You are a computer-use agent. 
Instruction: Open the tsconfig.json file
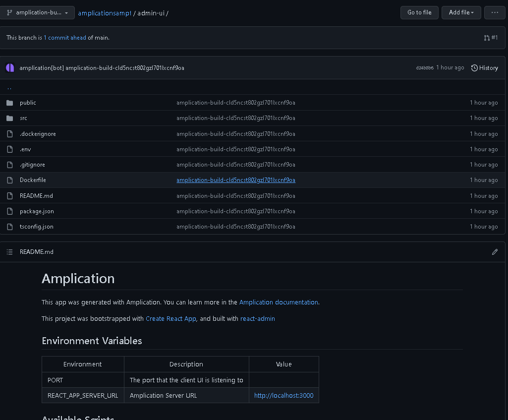point(37,227)
